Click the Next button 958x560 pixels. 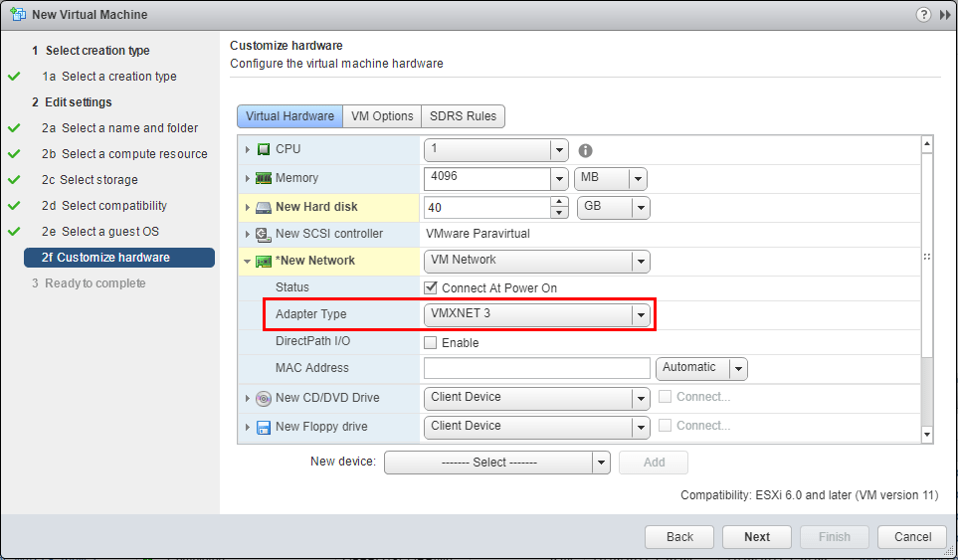point(757,537)
